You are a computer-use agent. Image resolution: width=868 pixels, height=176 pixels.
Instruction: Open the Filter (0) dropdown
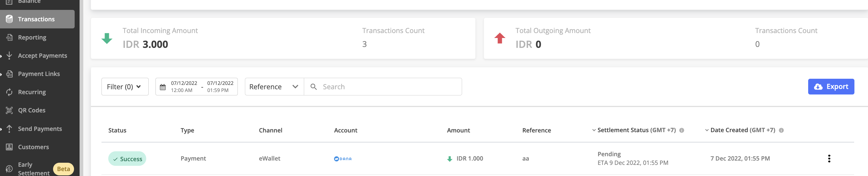tap(125, 87)
